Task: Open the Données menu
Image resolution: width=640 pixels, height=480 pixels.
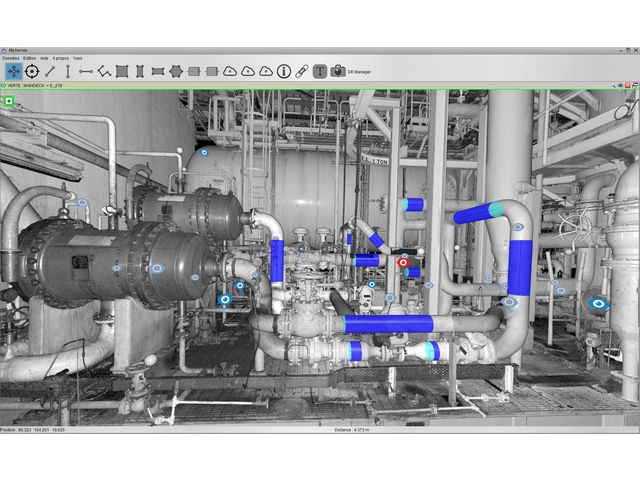Action: click(10, 58)
